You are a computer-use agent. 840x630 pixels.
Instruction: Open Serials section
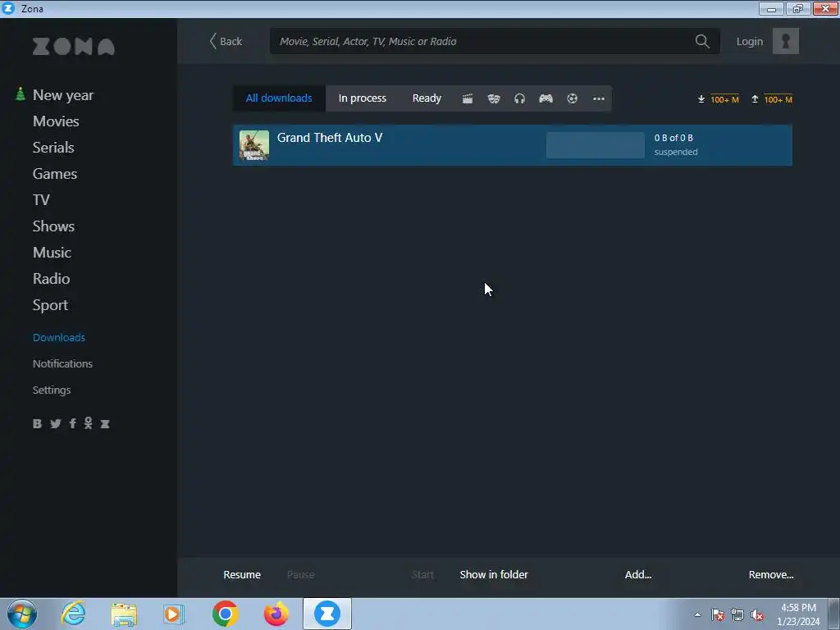pyautogui.click(x=53, y=148)
